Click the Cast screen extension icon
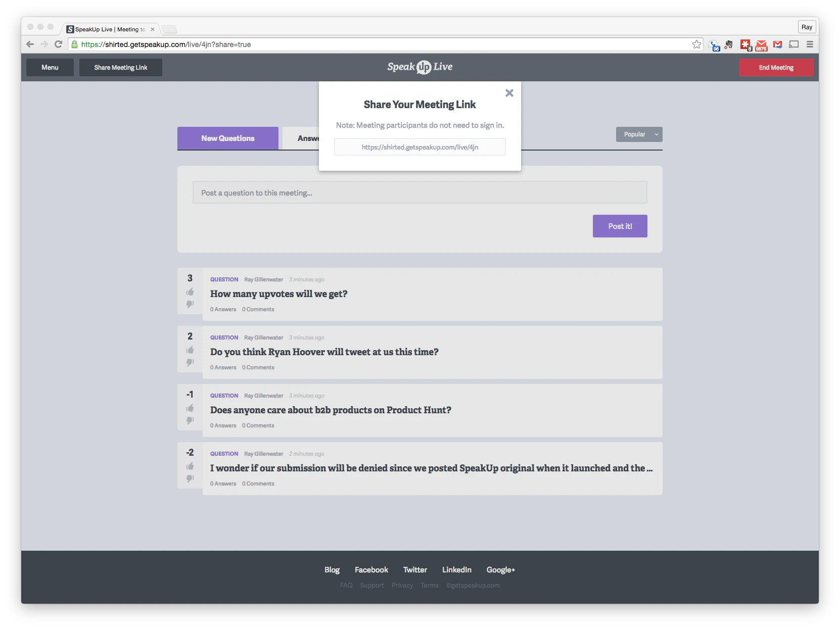 click(x=794, y=44)
